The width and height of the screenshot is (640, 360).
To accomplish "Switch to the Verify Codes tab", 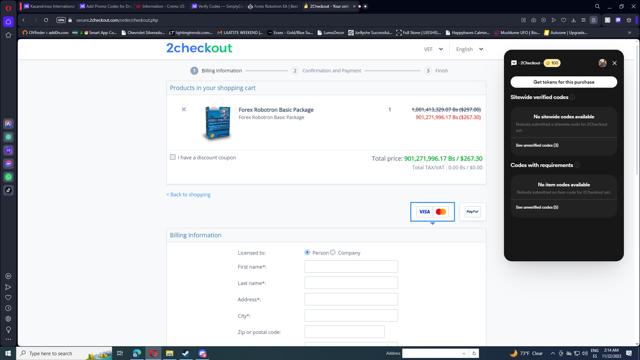I will point(218,7).
